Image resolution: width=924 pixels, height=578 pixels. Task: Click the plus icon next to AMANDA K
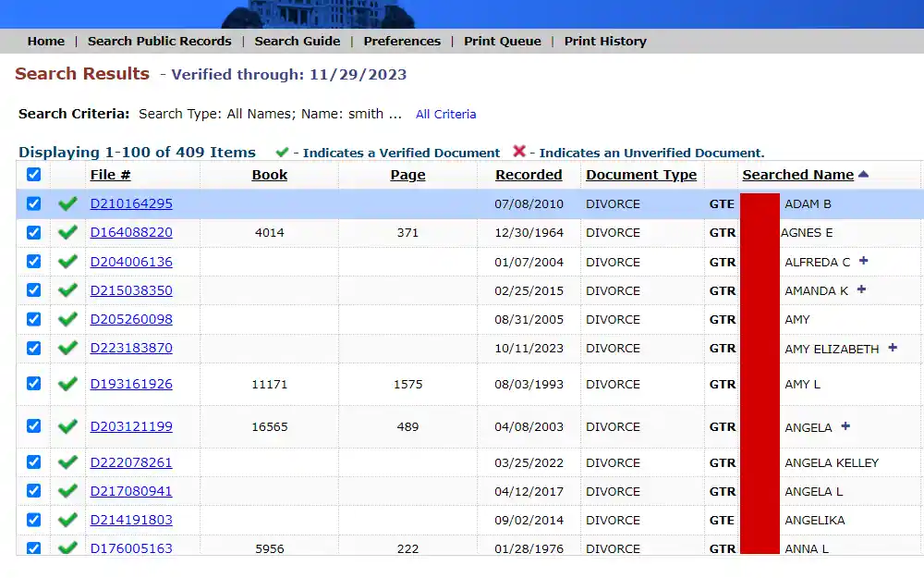pyautogui.click(x=861, y=290)
